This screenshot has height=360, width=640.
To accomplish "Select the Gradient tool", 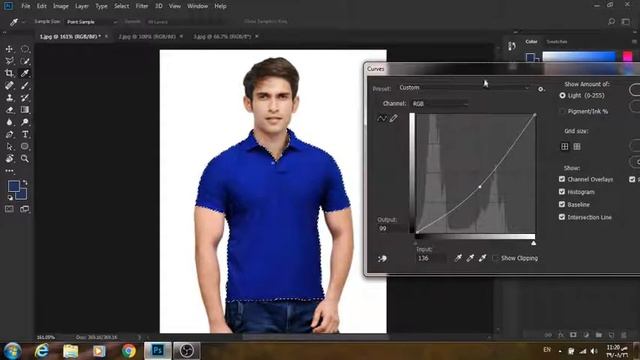I will click(x=25, y=110).
